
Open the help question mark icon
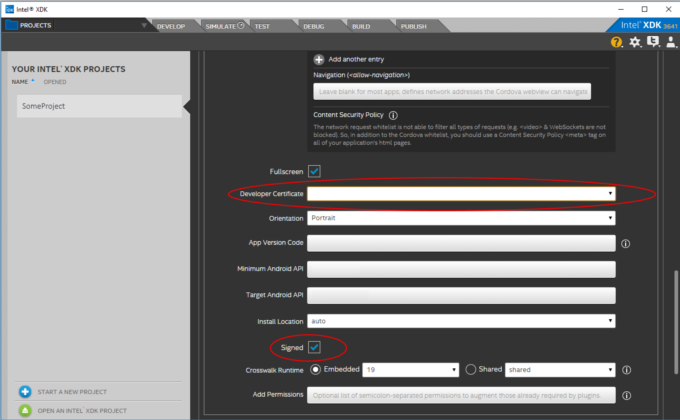coord(616,42)
